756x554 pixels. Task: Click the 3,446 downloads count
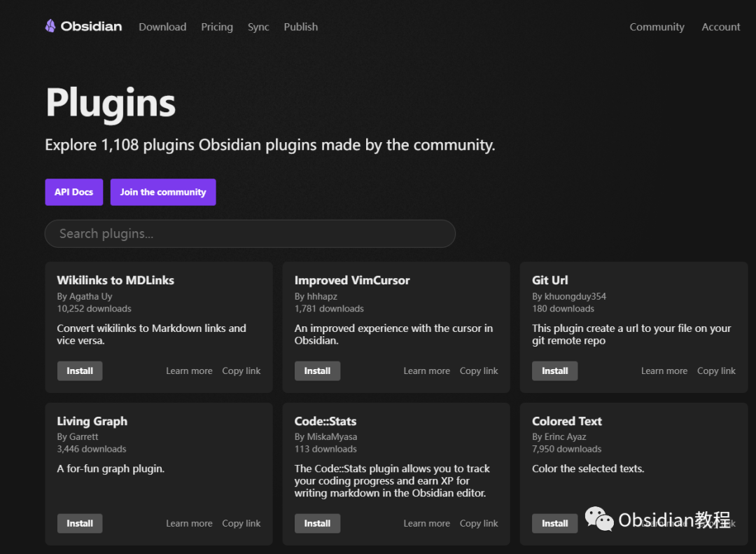click(92, 449)
